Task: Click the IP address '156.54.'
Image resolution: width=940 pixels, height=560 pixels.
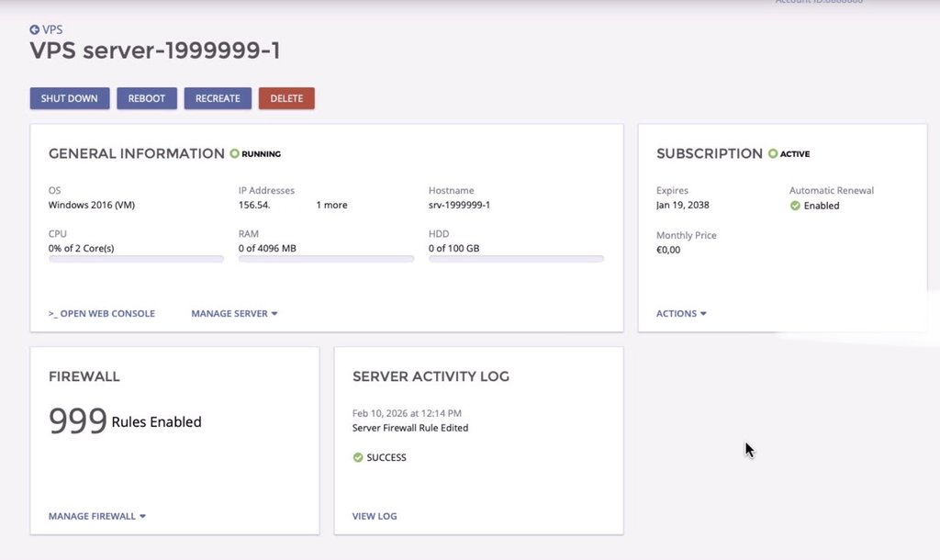Action: point(254,205)
